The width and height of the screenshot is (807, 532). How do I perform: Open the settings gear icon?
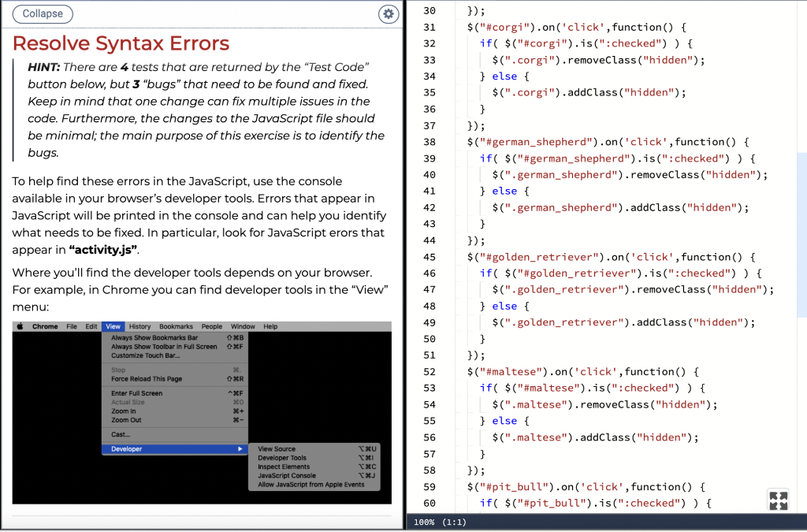tap(389, 14)
